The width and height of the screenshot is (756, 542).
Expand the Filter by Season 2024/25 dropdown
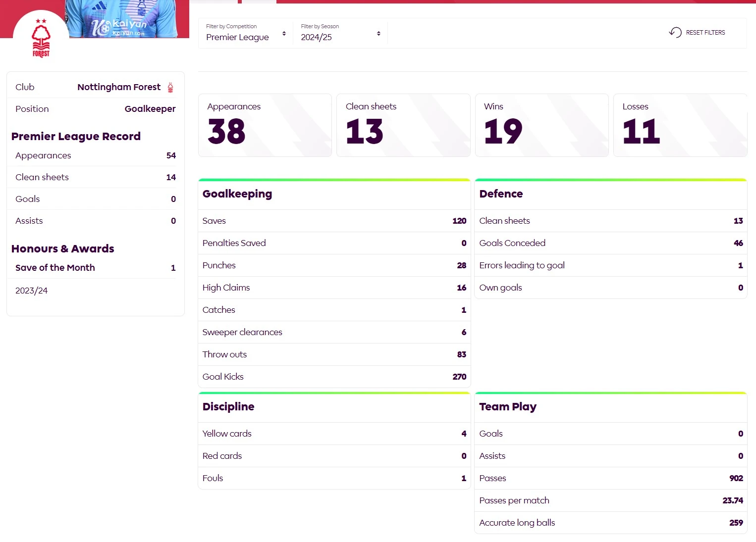coord(340,33)
